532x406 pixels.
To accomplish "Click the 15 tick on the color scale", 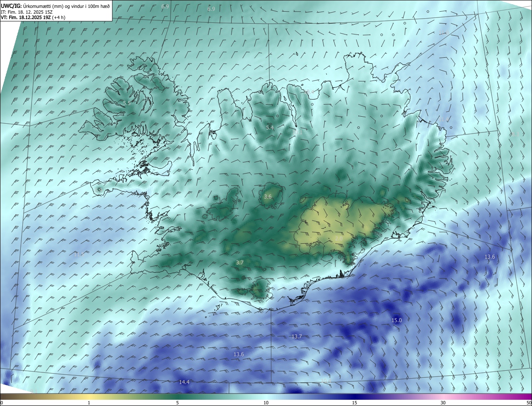I will coord(355,403).
